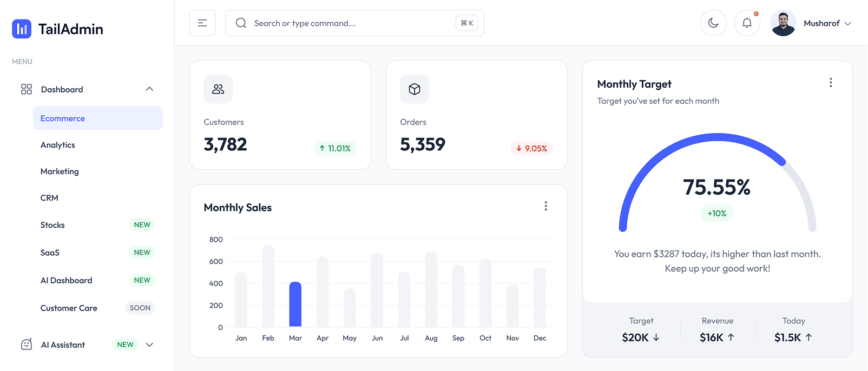
Task: Open the Stocks page with NEW badge
Action: click(52, 225)
